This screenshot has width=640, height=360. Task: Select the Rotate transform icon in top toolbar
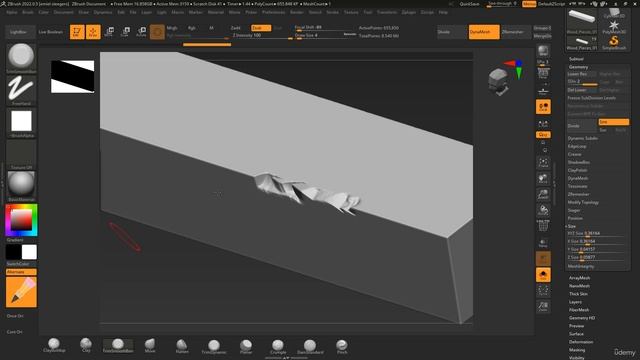(x=141, y=32)
